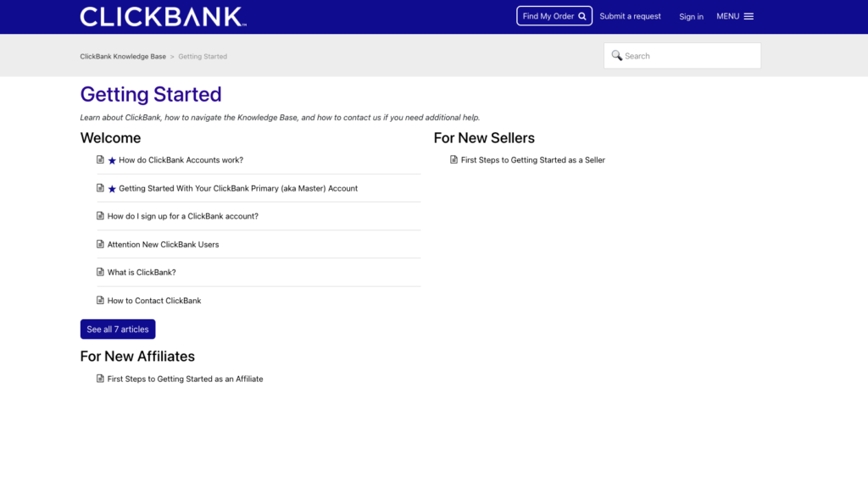
Task: Go to ClickBank Knowledge Base breadcrumb
Action: [123, 57]
